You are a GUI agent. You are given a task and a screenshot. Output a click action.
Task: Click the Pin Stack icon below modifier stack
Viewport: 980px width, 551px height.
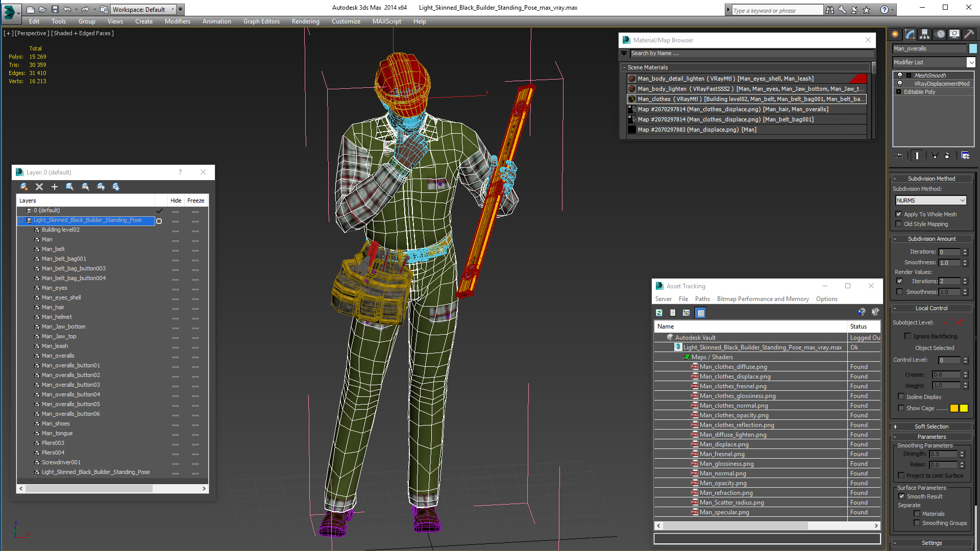coord(899,156)
